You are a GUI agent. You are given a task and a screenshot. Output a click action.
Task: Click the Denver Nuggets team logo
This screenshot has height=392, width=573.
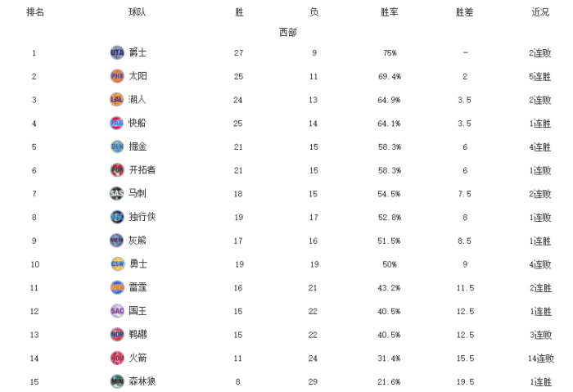(x=117, y=146)
